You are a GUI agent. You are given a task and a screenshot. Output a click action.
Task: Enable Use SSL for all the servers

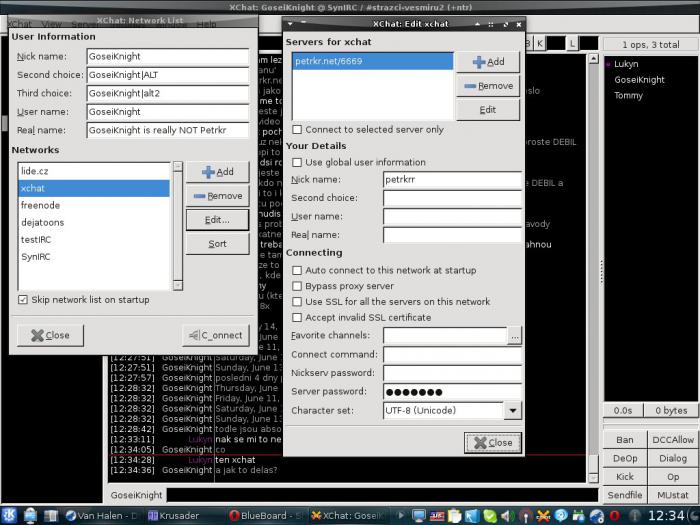coord(297,301)
